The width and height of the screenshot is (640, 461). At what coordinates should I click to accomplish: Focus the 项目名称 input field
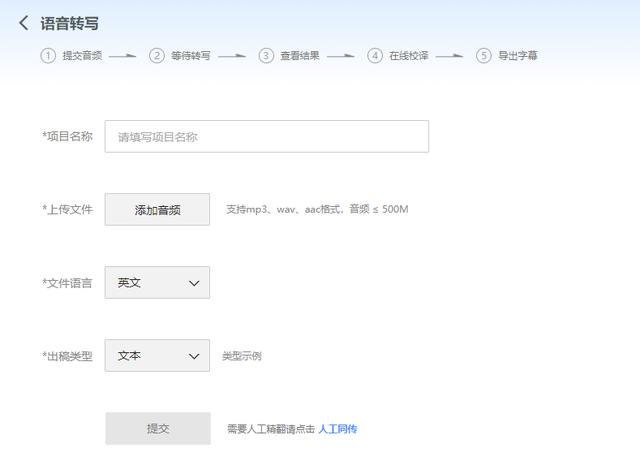[267, 136]
